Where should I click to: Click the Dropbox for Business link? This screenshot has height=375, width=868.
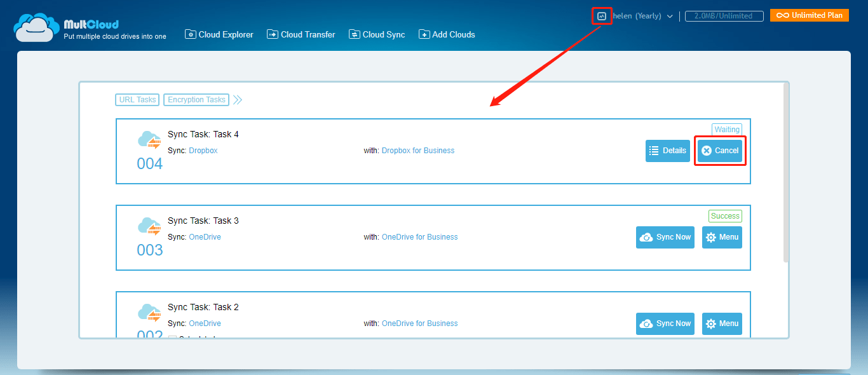tap(418, 151)
